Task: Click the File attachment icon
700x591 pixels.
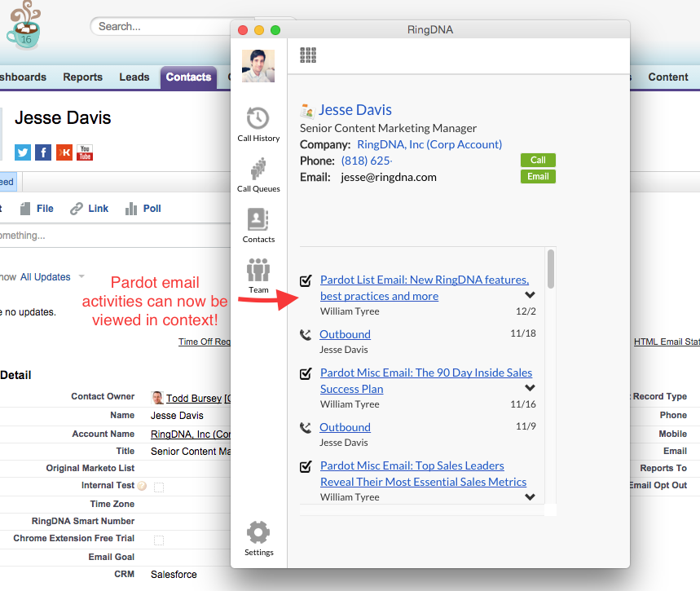Action: pos(25,208)
